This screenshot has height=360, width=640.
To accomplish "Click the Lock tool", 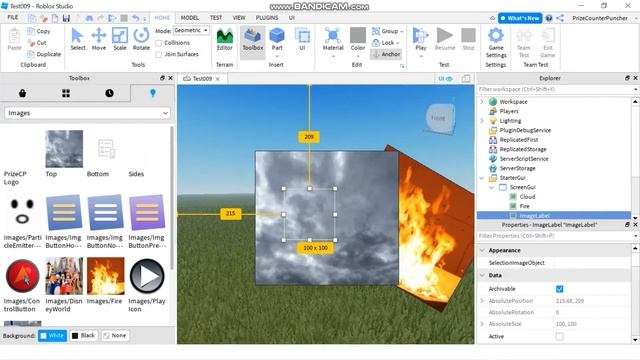I will pyautogui.click(x=385, y=42).
